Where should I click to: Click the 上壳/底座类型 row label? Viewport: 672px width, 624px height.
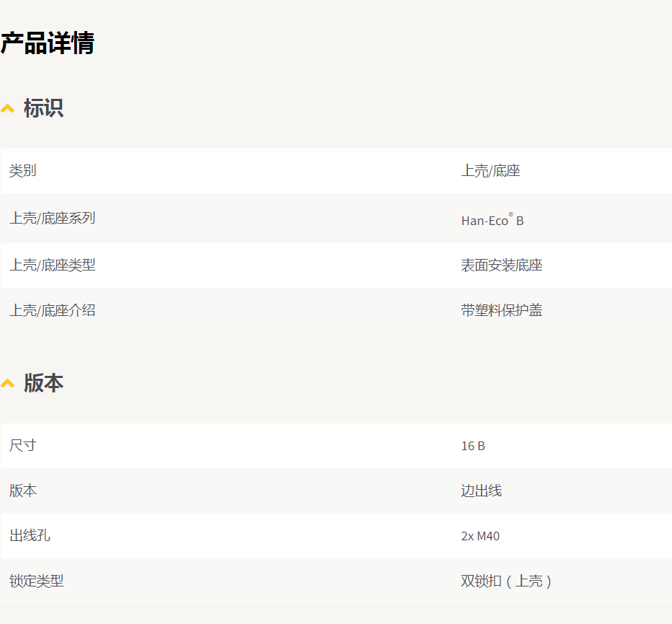53,265
